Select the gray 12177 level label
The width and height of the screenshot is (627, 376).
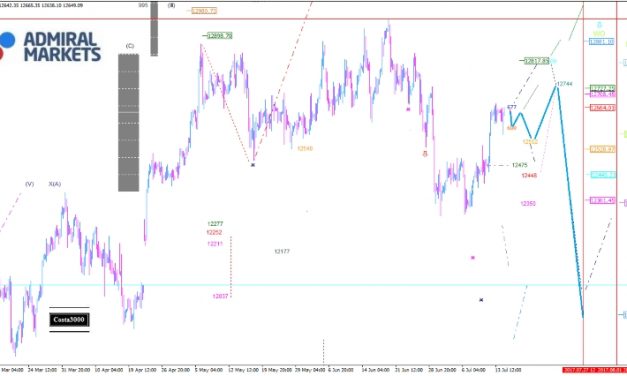pyautogui.click(x=282, y=251)
